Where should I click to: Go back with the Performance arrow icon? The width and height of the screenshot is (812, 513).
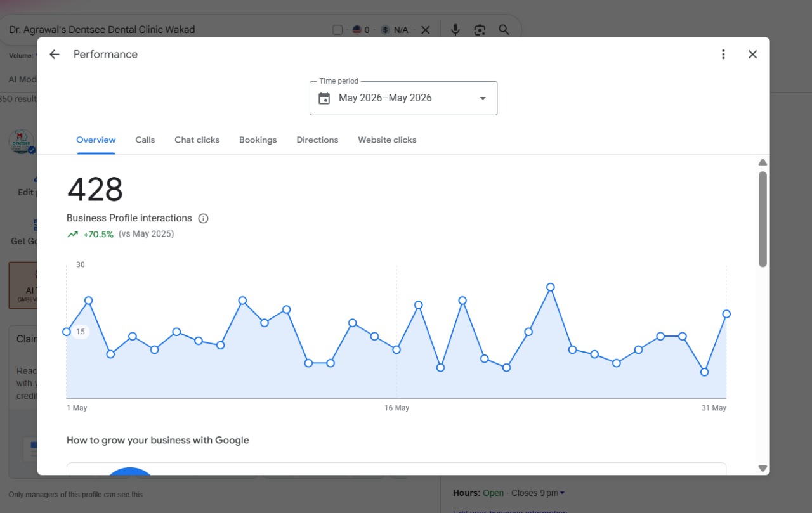55,55
